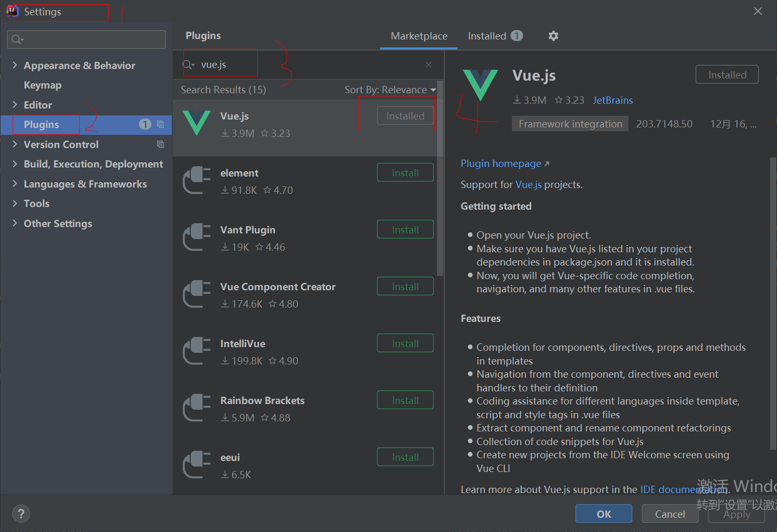Select the Vue.js search result name

(x=235, y=116)
